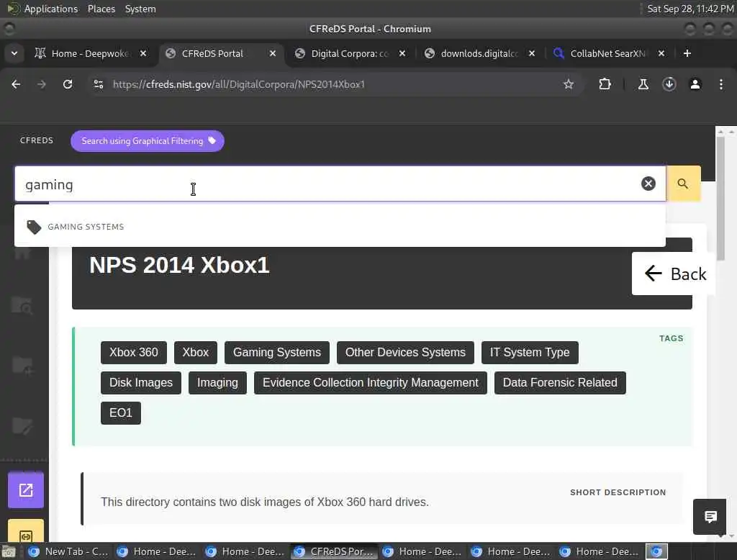The height and width of the screenshot is (560, 737).
Task: Open a new browser tab
Action: [687, 53]
